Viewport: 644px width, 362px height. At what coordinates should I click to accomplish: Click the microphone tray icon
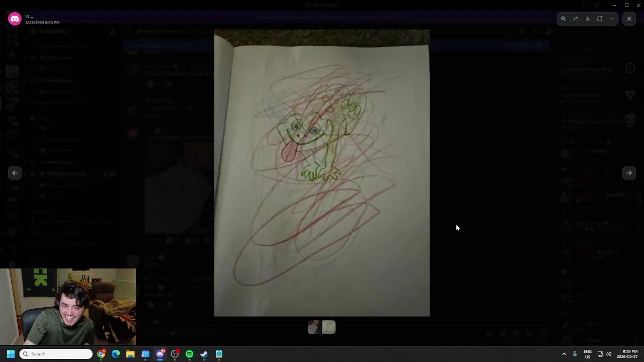[575, 354]
